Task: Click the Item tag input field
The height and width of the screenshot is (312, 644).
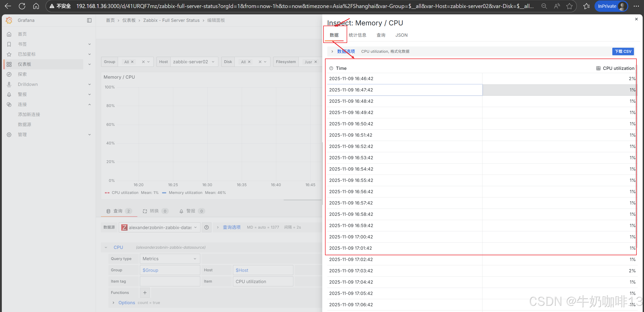Action: point(170,281)
